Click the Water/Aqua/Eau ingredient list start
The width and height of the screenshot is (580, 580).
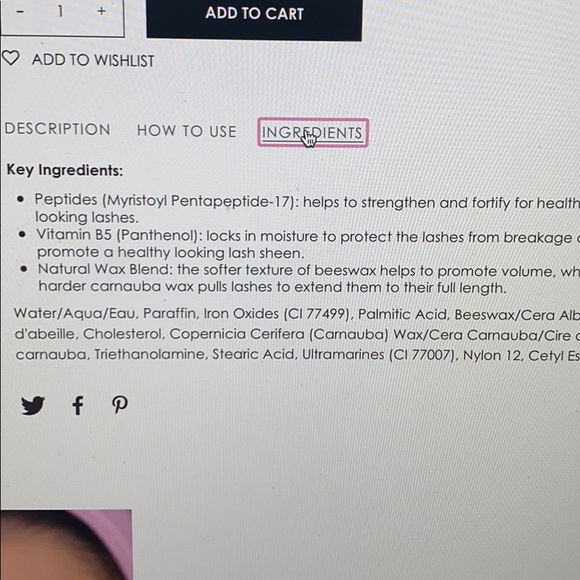[76, 313]
